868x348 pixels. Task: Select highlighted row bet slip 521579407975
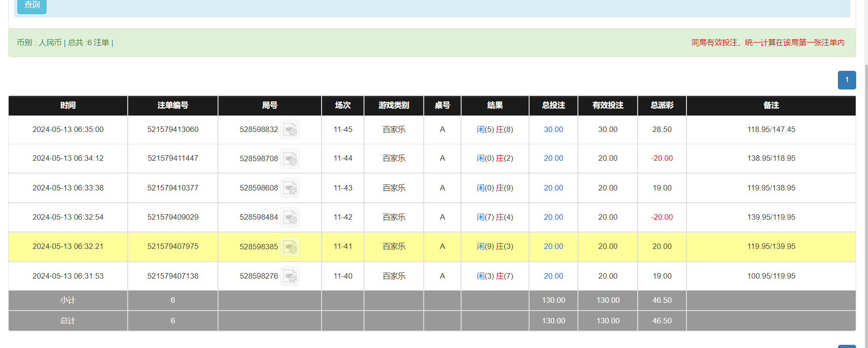tap(173, 247)
